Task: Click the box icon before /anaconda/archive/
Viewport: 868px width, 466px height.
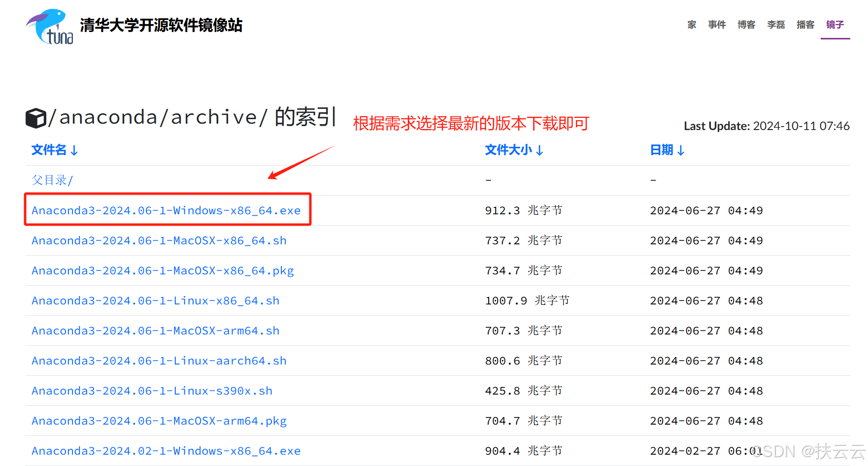Action: (x=36, y=118)
